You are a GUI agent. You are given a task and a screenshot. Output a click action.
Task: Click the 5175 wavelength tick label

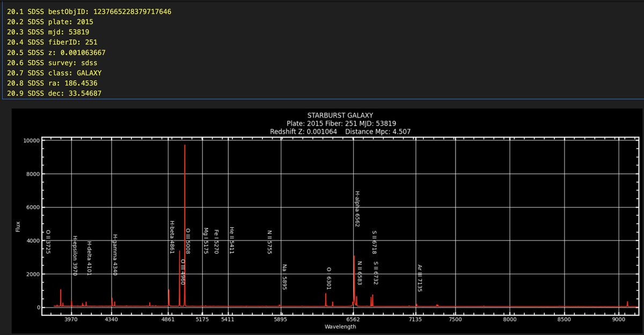point(202,319)
